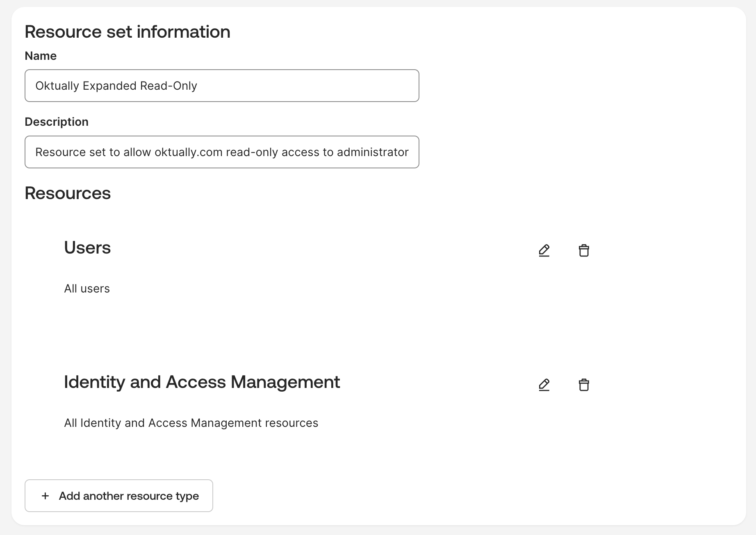Click the Add another resource type button
The width and height of the screenshot is (756, 535).
[119, 496]
